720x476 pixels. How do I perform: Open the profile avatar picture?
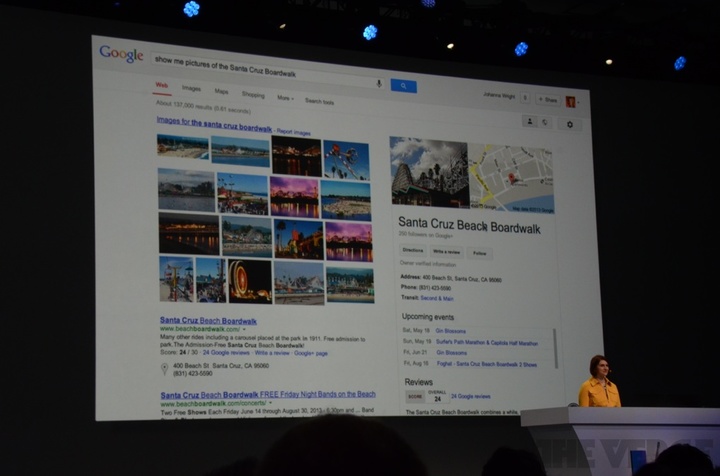[x=570, y=102]
